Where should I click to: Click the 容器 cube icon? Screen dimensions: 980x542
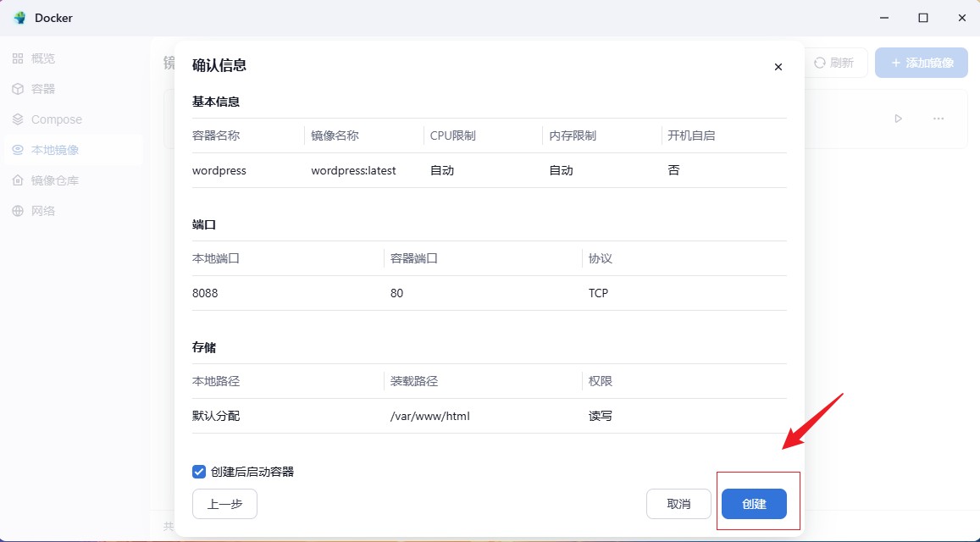pos(18,89)
